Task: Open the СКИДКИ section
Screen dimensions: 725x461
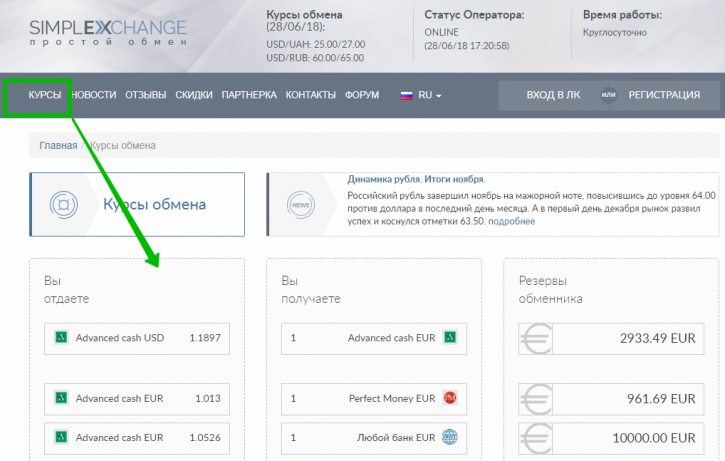Action: [x=194, y=95]
